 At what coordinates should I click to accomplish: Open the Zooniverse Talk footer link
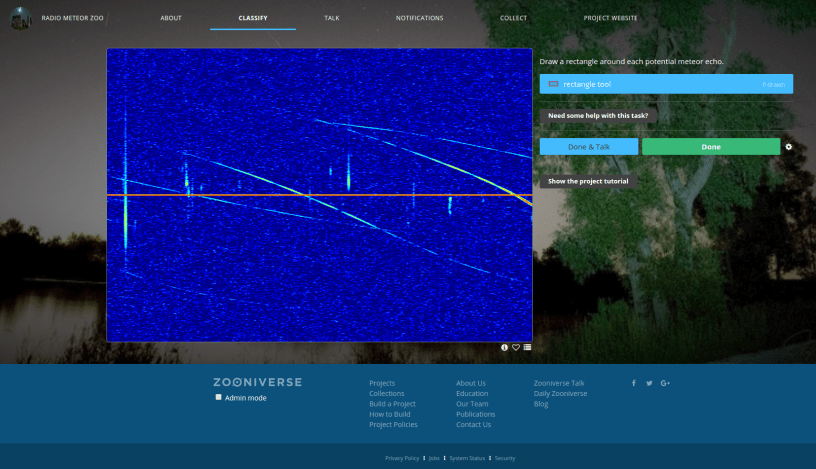pos(559,383)
